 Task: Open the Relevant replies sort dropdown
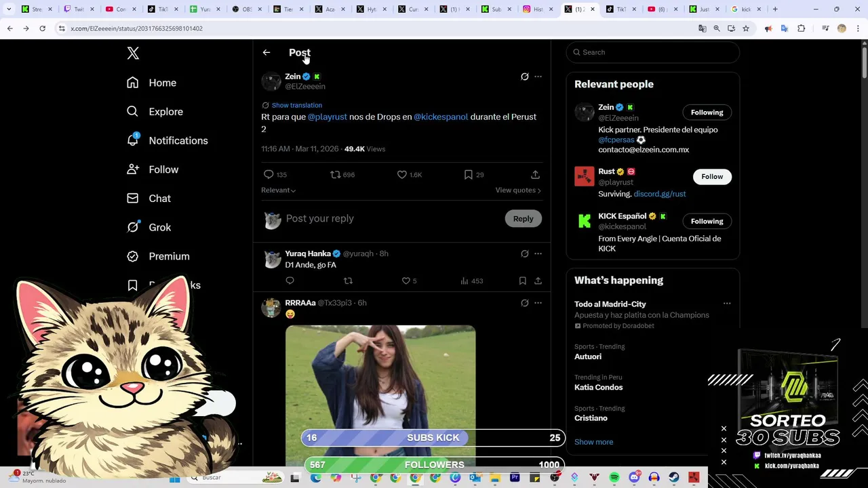pyautogui.click(x=278, y=190)
